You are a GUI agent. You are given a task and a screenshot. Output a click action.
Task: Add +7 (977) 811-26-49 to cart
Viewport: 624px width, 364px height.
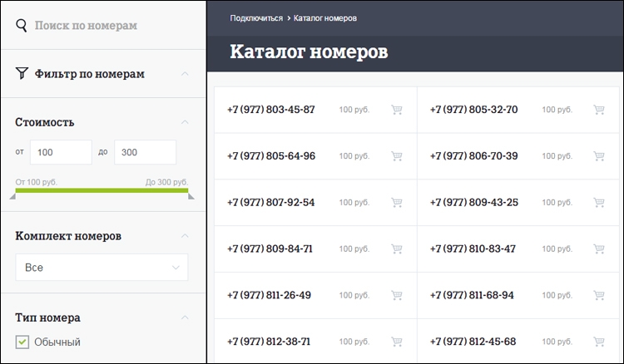click(x=397, y=295)
